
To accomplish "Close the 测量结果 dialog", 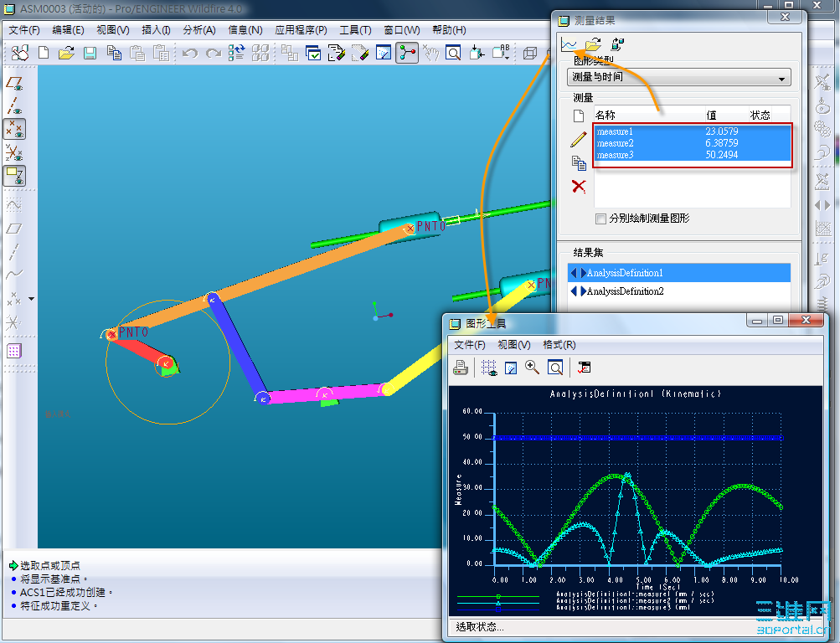I will pos(786,17).
